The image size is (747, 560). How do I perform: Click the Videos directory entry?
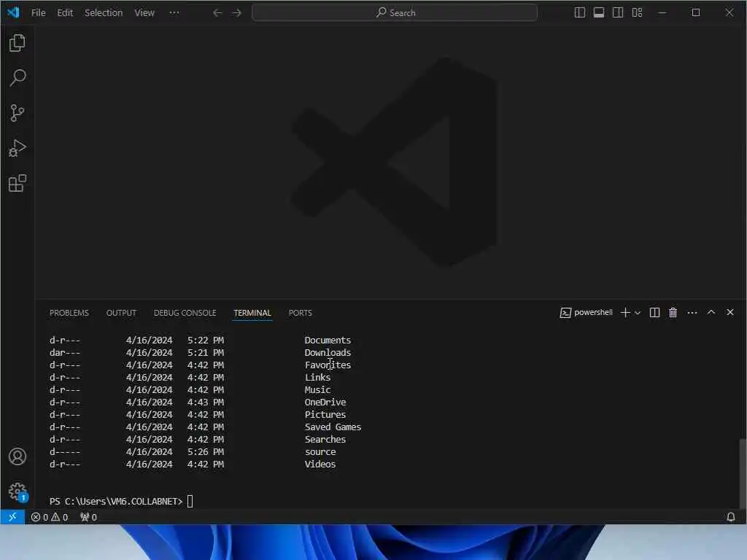coord(320,464)
